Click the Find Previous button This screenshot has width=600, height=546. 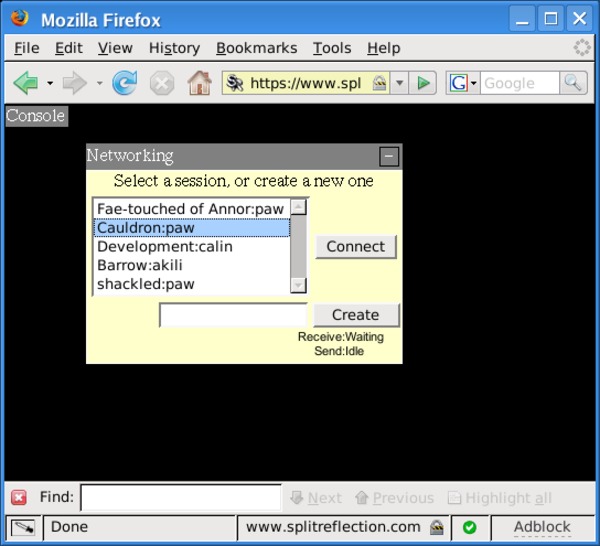395,498
